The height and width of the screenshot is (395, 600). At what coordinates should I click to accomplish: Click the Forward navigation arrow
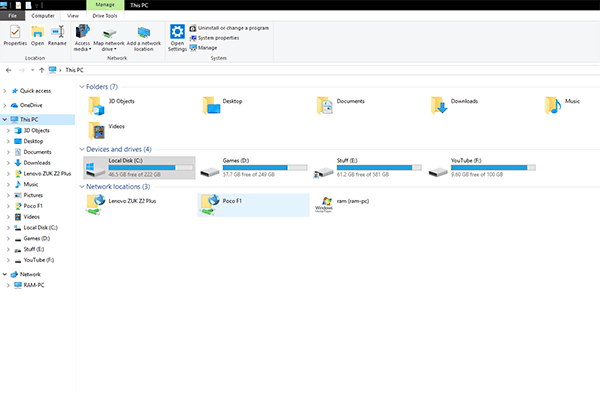click(x=22, y=70)
